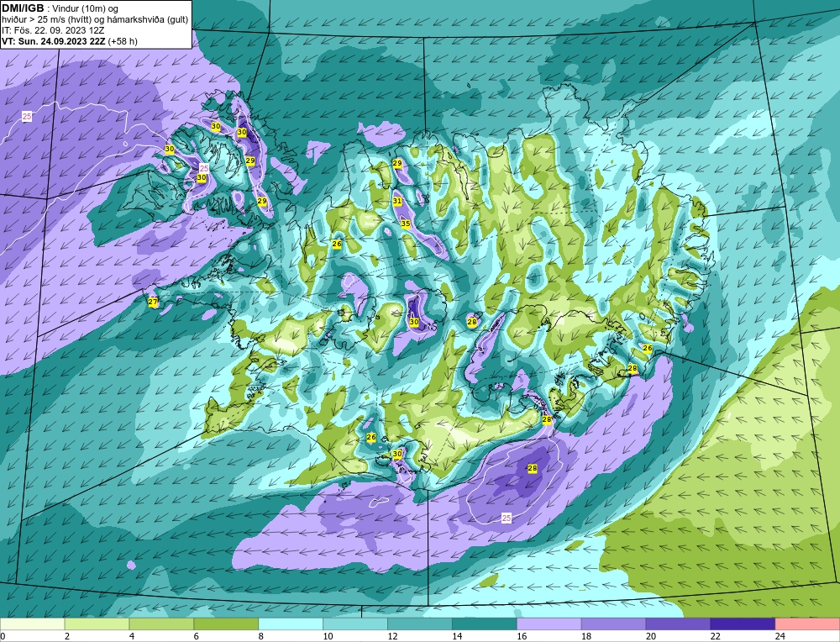The width and height of the screenshot is (840, 642).
Task: Click the legend scale number 4
Action: pyautogui.click(x=132, y=636)
